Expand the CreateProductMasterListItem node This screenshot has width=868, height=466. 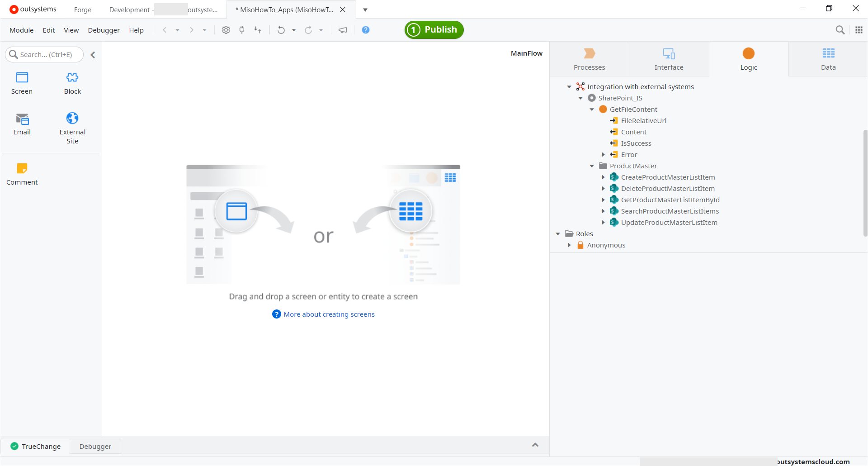pyautogui.click(x=603, y=177)
